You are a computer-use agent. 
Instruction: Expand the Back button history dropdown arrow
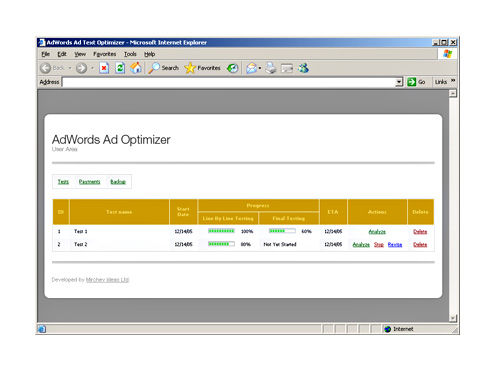point(70,68)
